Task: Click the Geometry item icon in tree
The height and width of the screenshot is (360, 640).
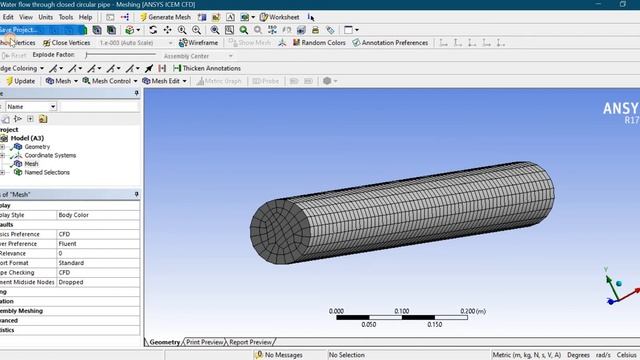Action: 18,147
